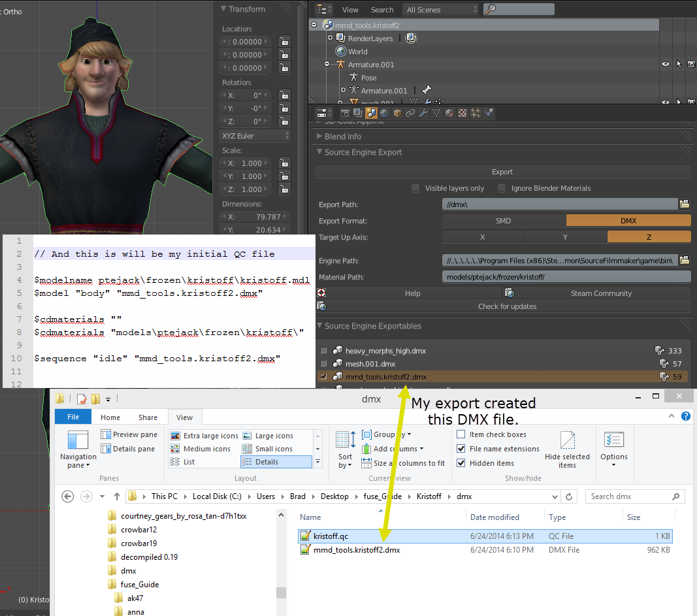The height and width of the screenshot is (616, 697).
Task: Lock the Y scale with padlock icon
Action: point(284,176)
